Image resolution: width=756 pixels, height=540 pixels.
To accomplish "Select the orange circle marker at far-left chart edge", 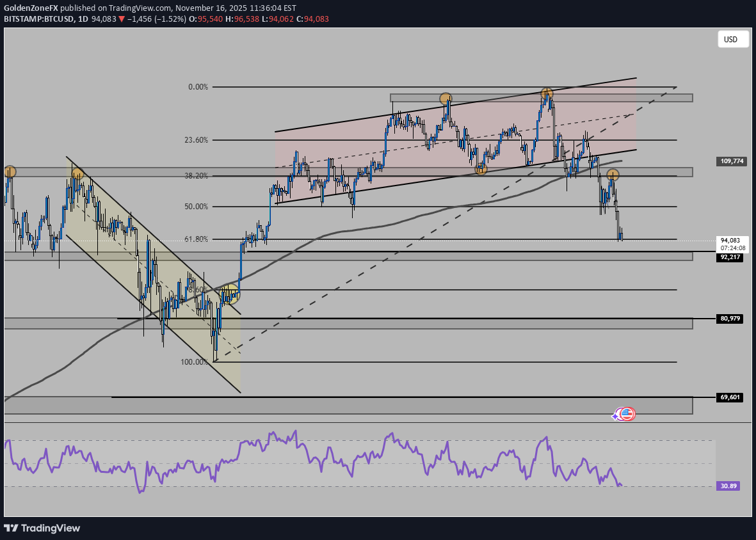I will [x=9, y=171].
